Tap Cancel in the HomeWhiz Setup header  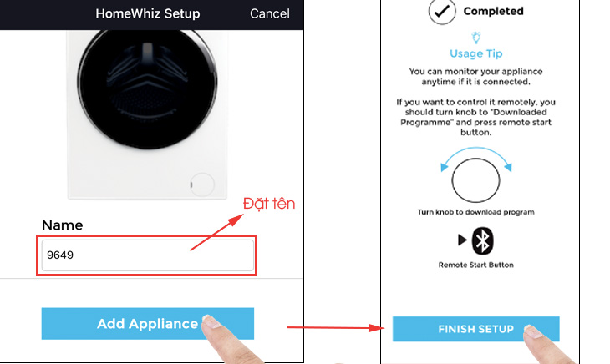270,13
